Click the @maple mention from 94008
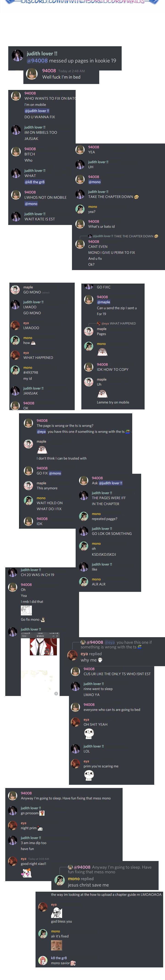 (x=103, y=302)
